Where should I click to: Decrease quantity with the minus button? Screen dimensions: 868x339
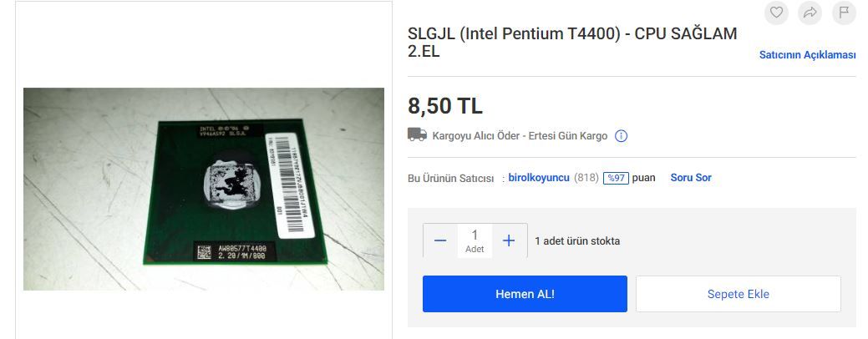point(440,240)
